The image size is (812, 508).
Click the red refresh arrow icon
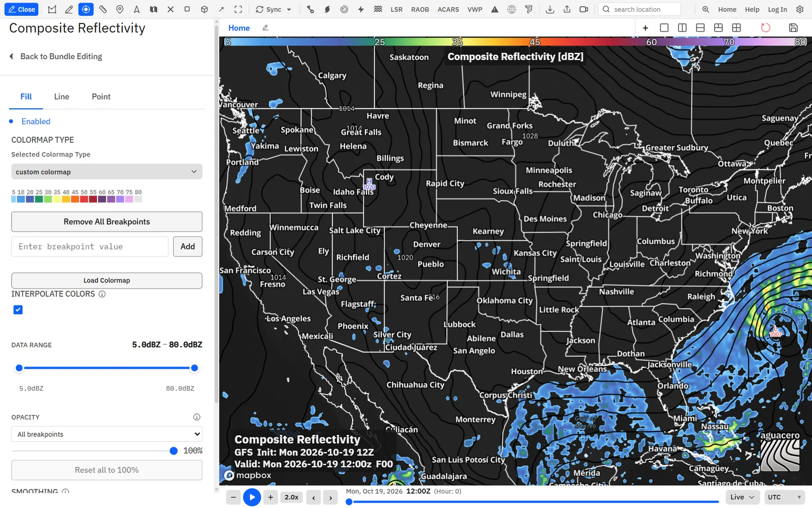coord(765,28)
